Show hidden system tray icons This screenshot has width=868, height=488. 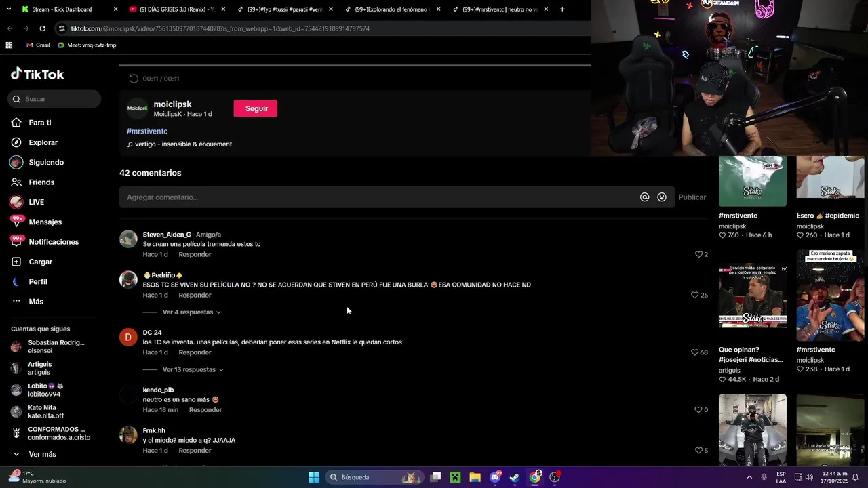click(x=749, y=477)
